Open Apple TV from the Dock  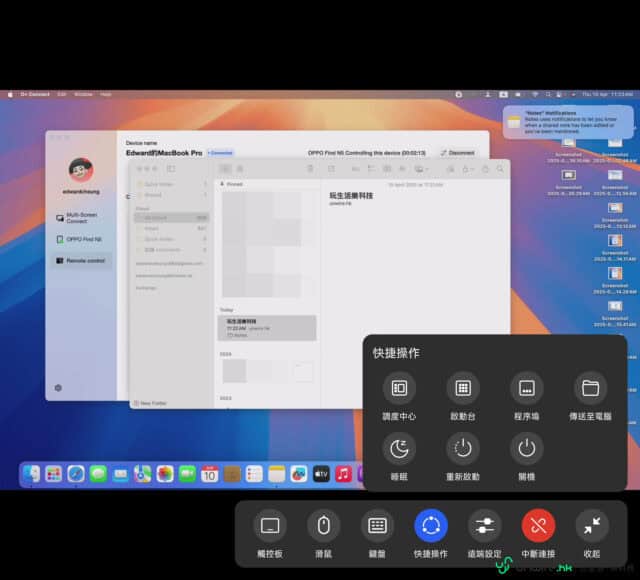click(321, 474)
